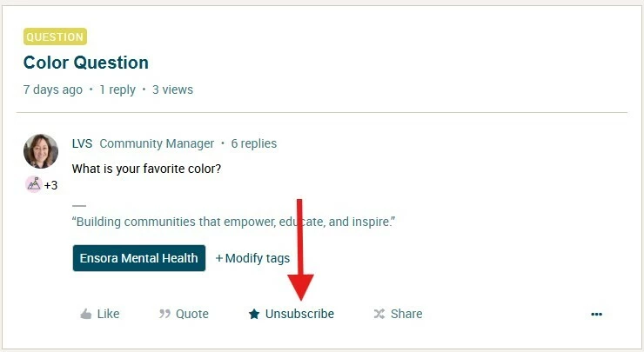Screen dimensions: 644x352
Task: Select the Quote label text
Action: pyautogui.click(x=192, y=314)
